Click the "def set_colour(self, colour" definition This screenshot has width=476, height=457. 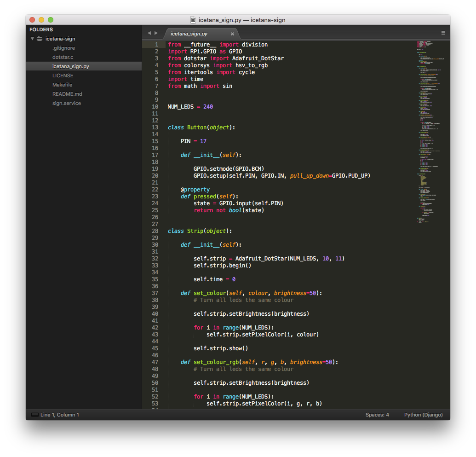[252, 293]
